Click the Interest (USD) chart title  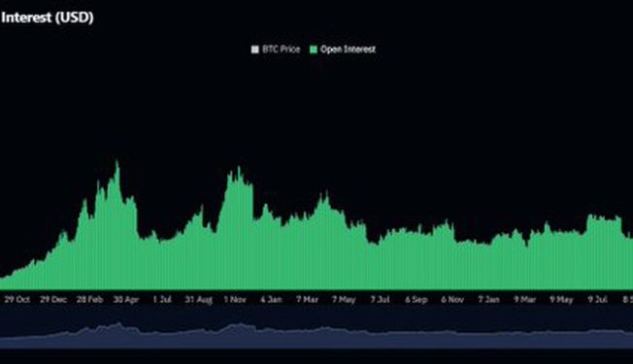pyautogui.click(x=47, y=17)
